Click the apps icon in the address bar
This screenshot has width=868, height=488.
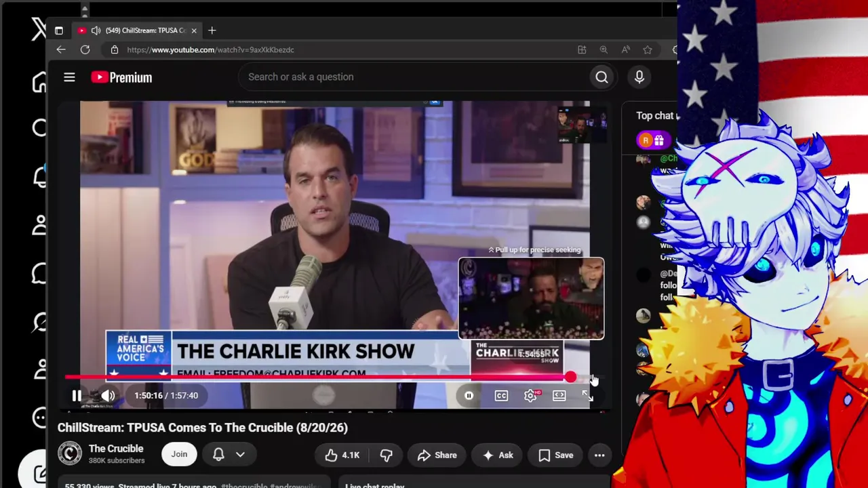[x=582, y=49]
